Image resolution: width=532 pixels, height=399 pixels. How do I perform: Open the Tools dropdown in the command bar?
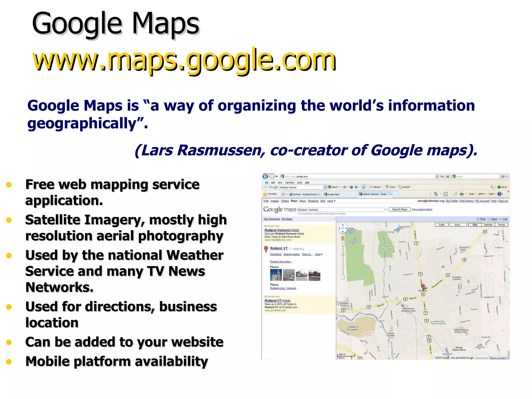(492, 194)
